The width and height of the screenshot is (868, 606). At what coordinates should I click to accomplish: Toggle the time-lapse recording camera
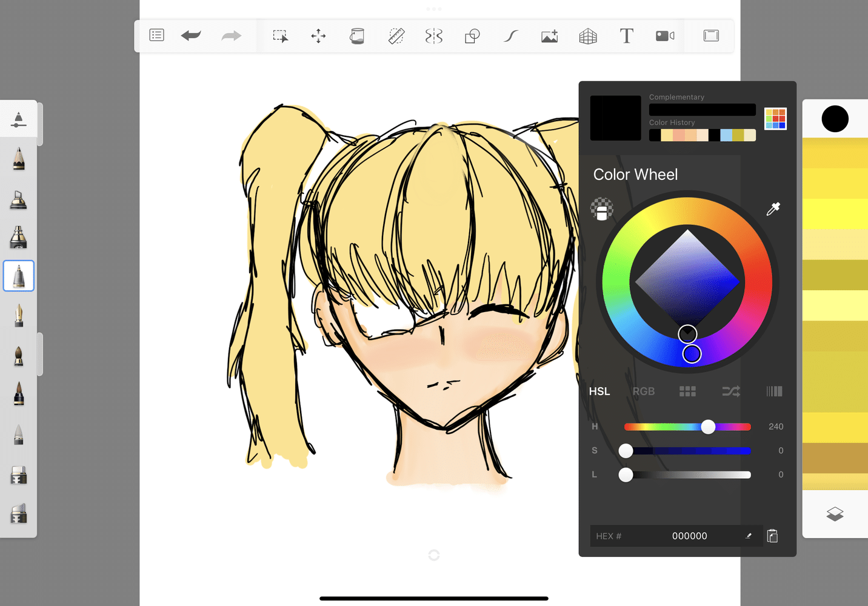[665, 36]
